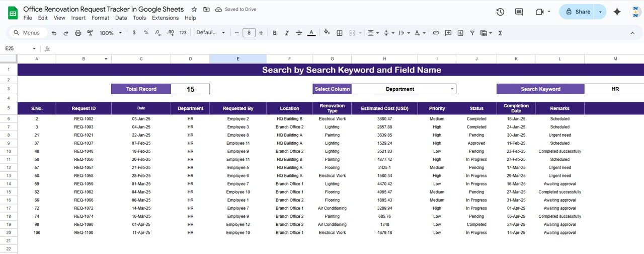Open the comments panel icon
Viewport: 644px width, 254px height.
pyautogui.click(x=519, y=12)
